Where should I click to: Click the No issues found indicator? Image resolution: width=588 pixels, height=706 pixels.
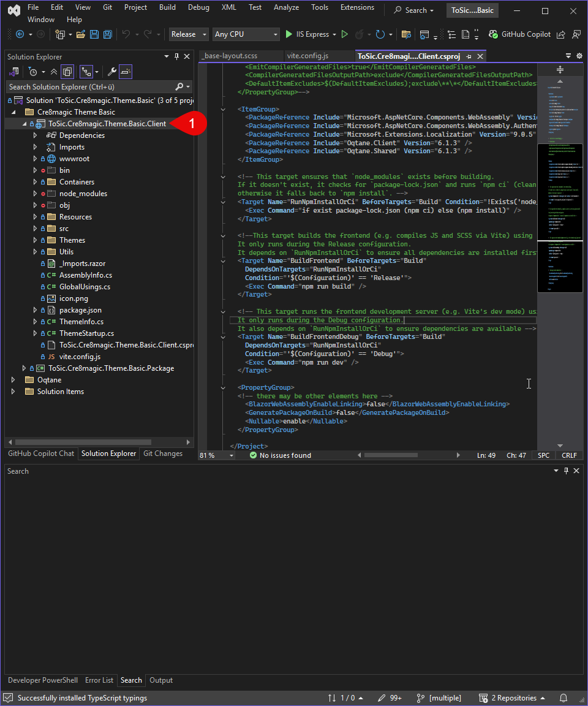pos(281,455)
